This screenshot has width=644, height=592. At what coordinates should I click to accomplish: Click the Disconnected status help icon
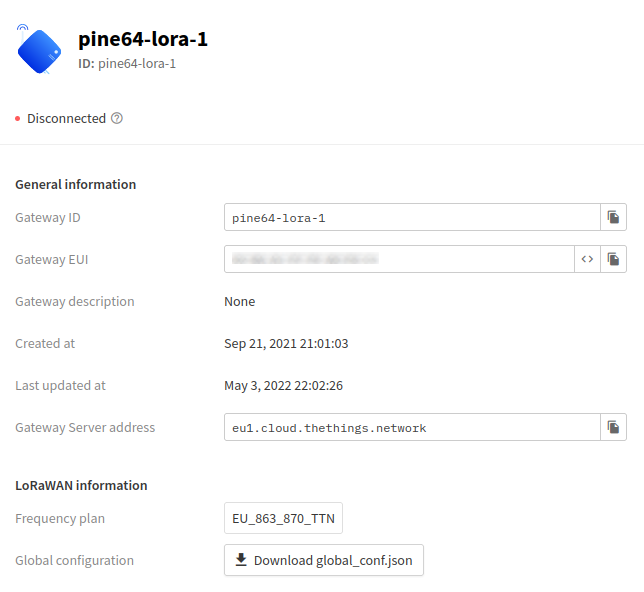pos(117,118)
